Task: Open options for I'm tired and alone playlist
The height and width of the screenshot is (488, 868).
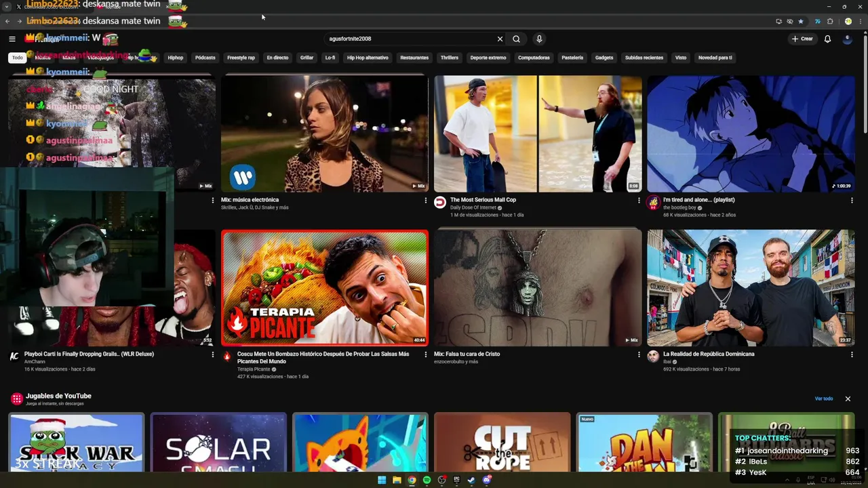Action: point(852,200)
